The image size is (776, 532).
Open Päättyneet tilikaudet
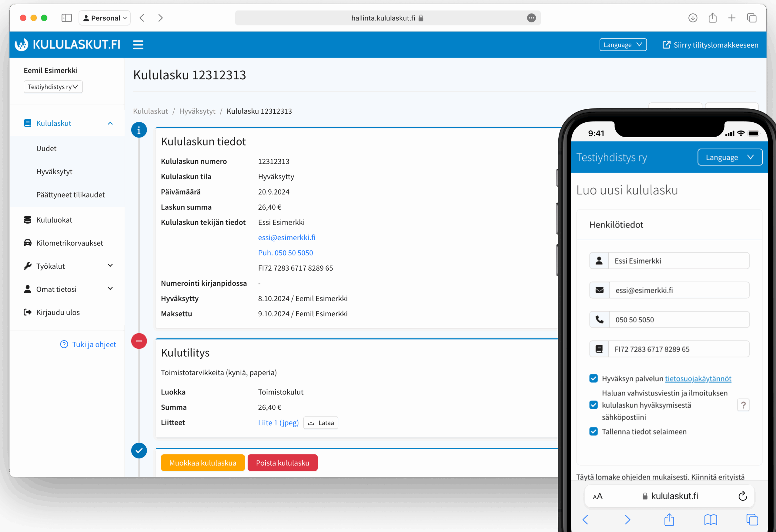[x=70, y=195]
